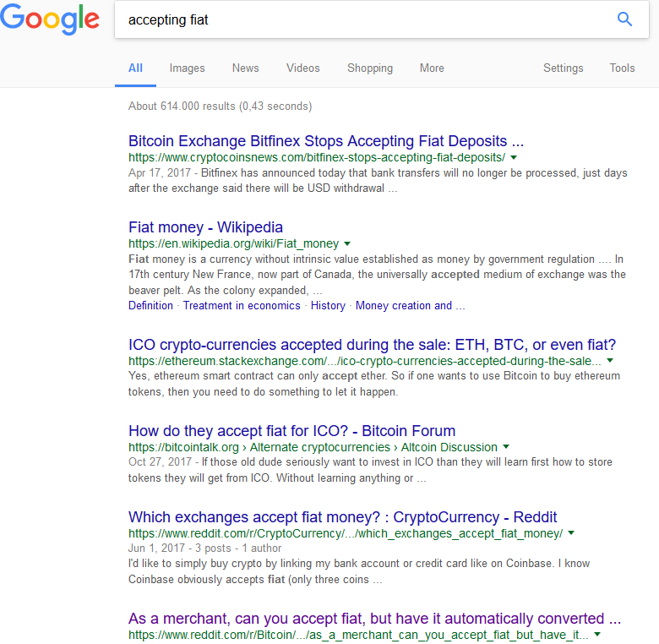
Task: Open the Wikipedia 'Definition' sitelink
Action: pyautogui.click(x=151, y=306)
